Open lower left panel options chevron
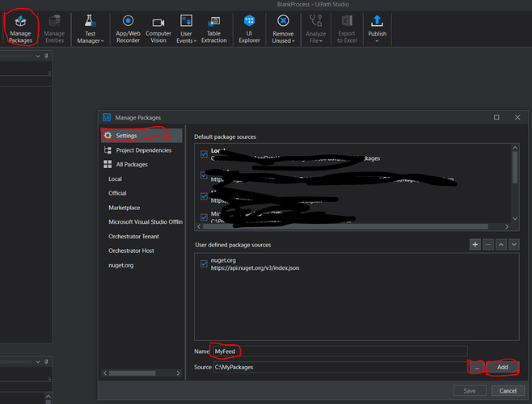The image size is (532, 404). pos(38,362)
